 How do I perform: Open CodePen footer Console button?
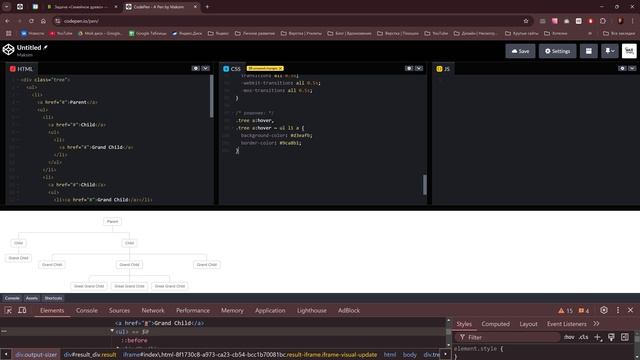coord(12,298)
